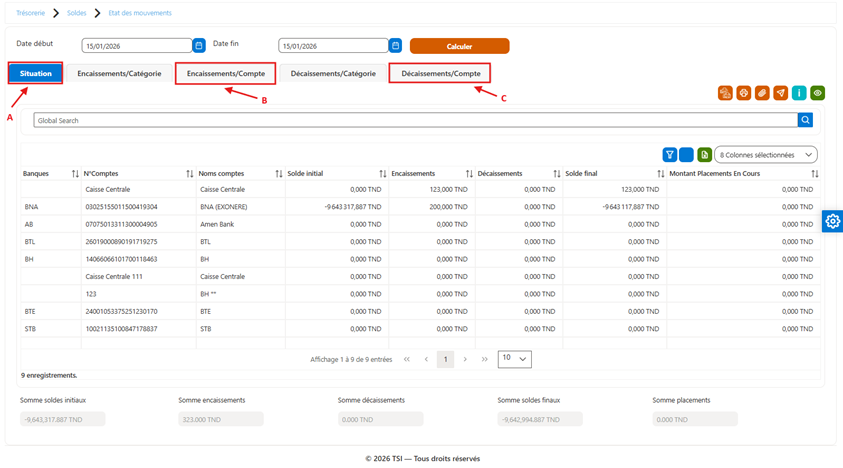
Task: Click the teal info icon button
Action: pos(799,93)
